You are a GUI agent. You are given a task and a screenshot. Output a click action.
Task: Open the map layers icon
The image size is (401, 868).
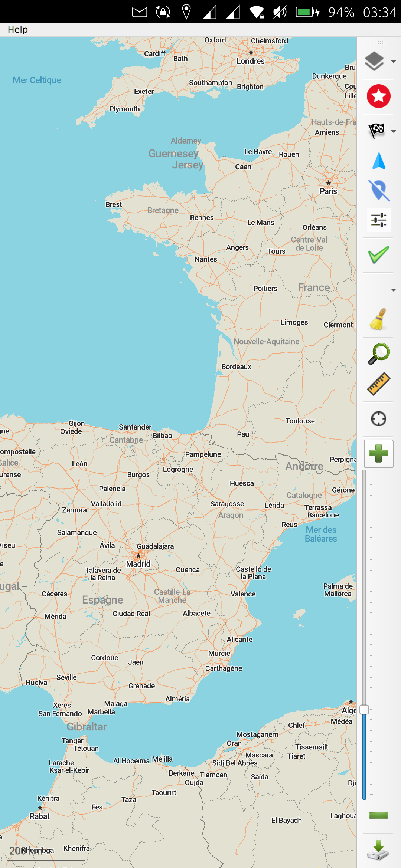click(x=374, y=61)
